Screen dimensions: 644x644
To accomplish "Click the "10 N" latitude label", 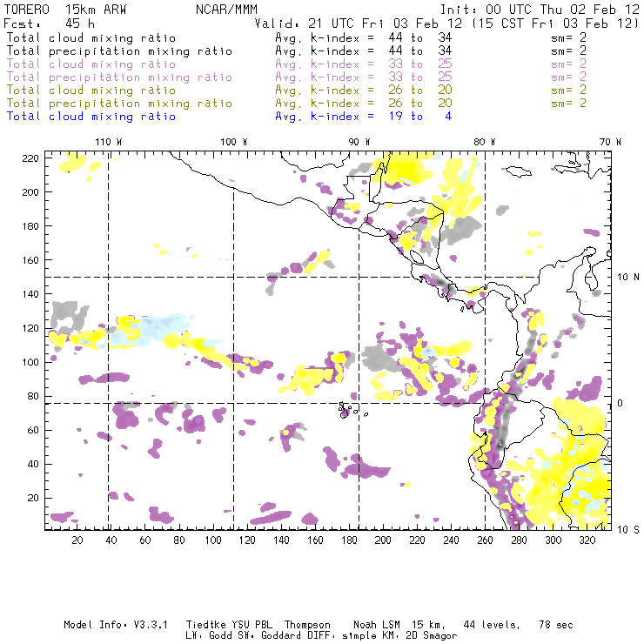I will [x=628, y=278].
